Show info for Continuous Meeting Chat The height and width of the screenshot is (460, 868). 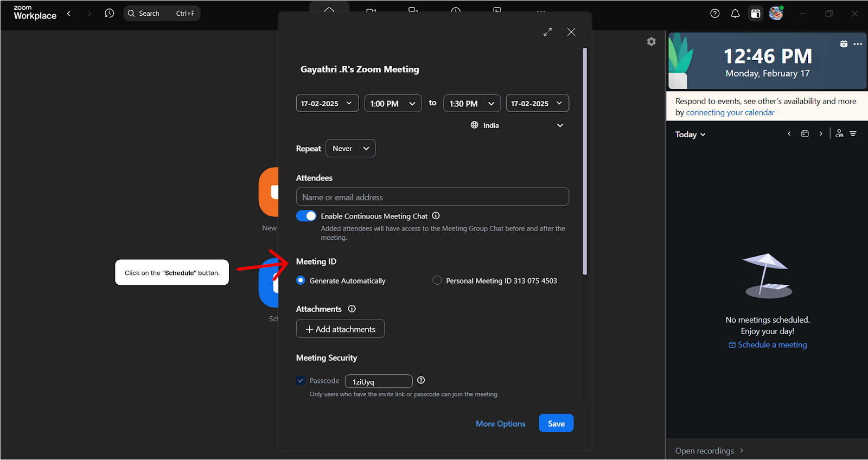pyautogui.click(x=436, y=216)
